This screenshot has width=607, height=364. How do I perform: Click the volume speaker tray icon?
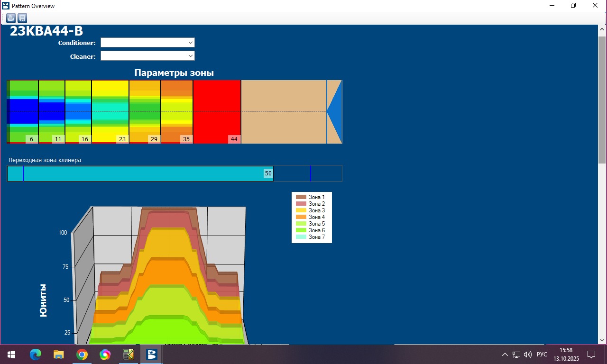[528, 355]
